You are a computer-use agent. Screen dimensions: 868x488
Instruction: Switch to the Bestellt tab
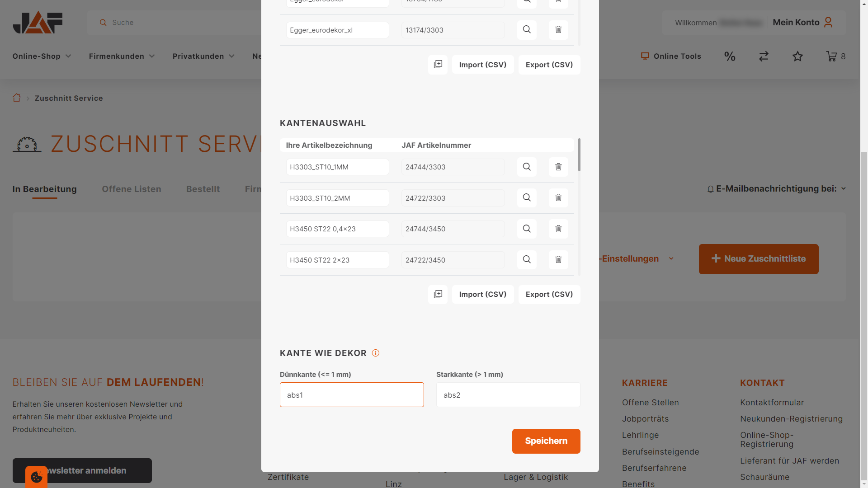pos(203,189)
